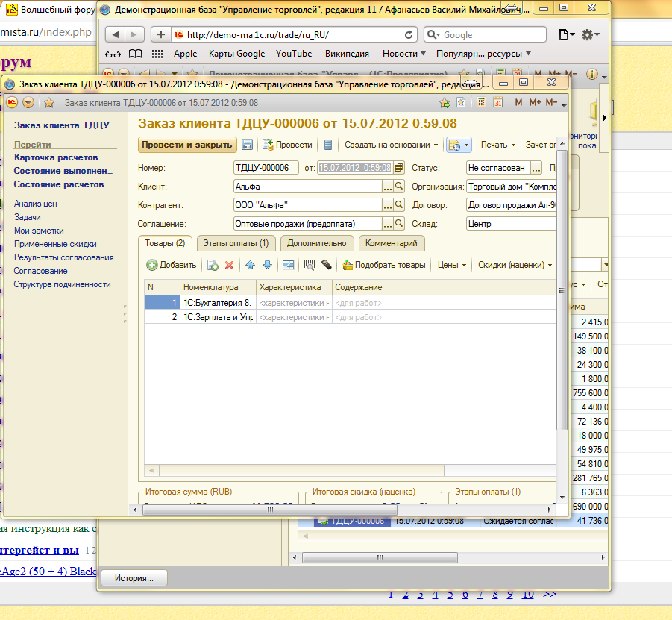
Task: Expand the Печать dropdown
Action: point(498,145)
